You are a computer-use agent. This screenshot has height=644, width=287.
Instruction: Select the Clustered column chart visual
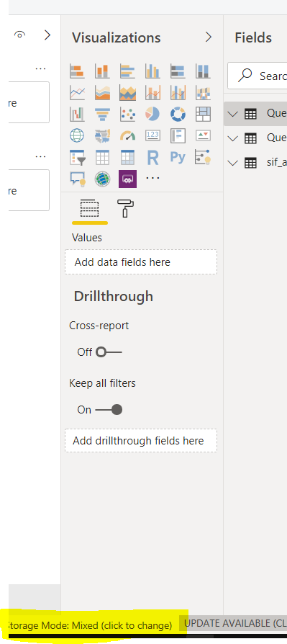click(x=152, y=71)
